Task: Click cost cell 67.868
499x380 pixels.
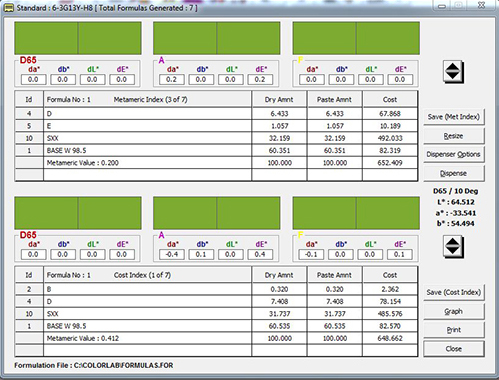Action: [390, 114]
